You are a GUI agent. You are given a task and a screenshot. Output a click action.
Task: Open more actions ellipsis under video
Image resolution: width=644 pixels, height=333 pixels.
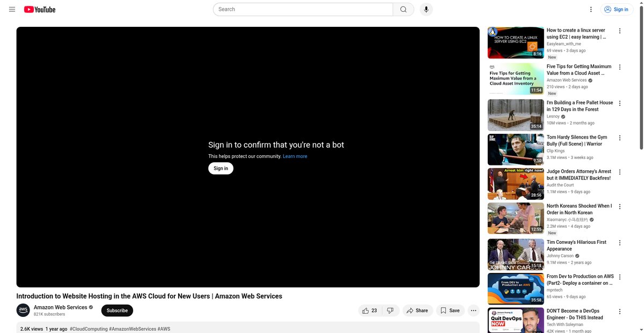tap(473, 310)
